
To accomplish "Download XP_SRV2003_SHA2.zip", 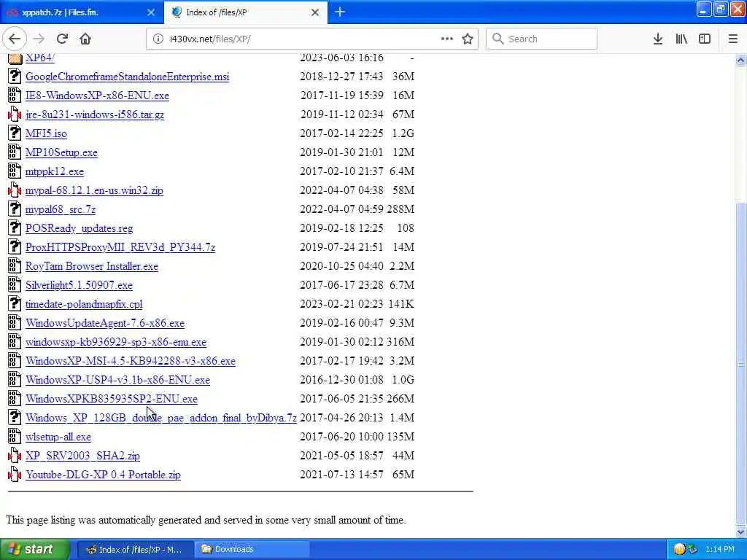I will coord(83,456).
